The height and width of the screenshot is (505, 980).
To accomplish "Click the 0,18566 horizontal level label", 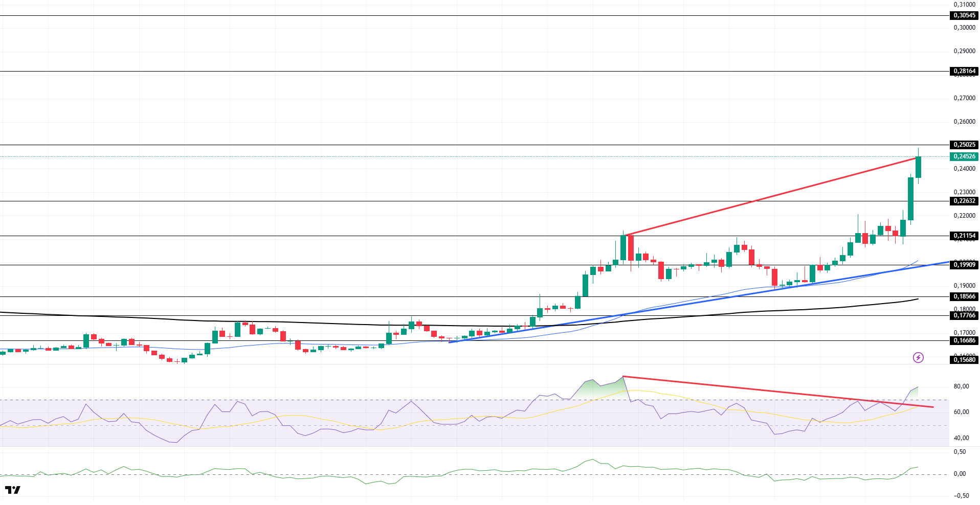I will tap(964, 296).
